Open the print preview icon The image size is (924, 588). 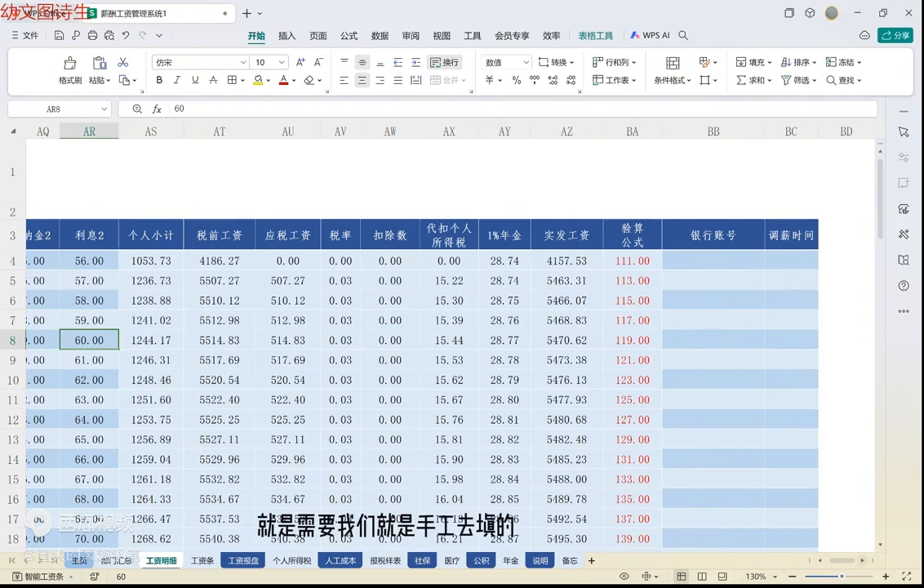(109, 36)
